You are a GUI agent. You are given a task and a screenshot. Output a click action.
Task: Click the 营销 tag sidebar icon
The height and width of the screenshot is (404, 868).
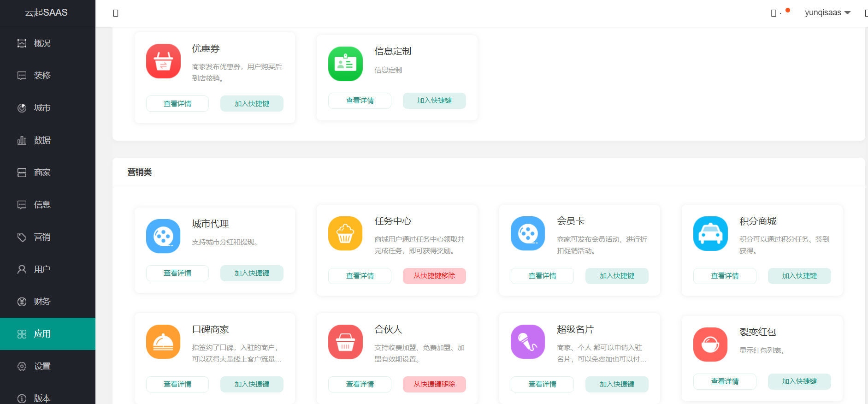(22, 237)
